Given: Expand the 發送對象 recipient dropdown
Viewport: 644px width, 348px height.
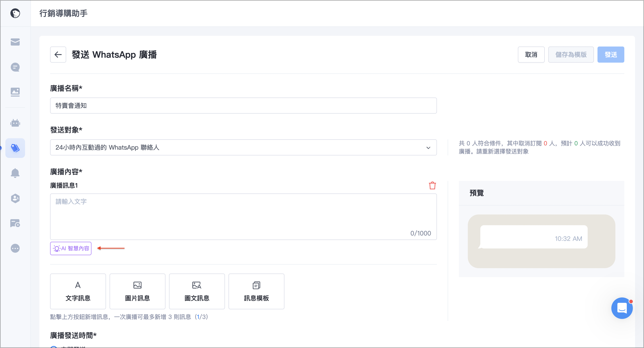Looking at the screenshot, I should [x=244, y=148].
